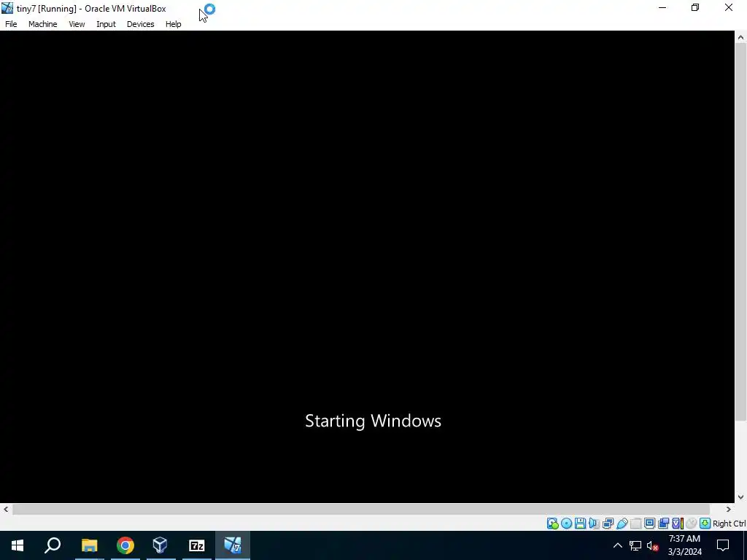Click the CPU virtualization status icon
The height and width of the screenshot is (560, 747).
pos(678,524)
